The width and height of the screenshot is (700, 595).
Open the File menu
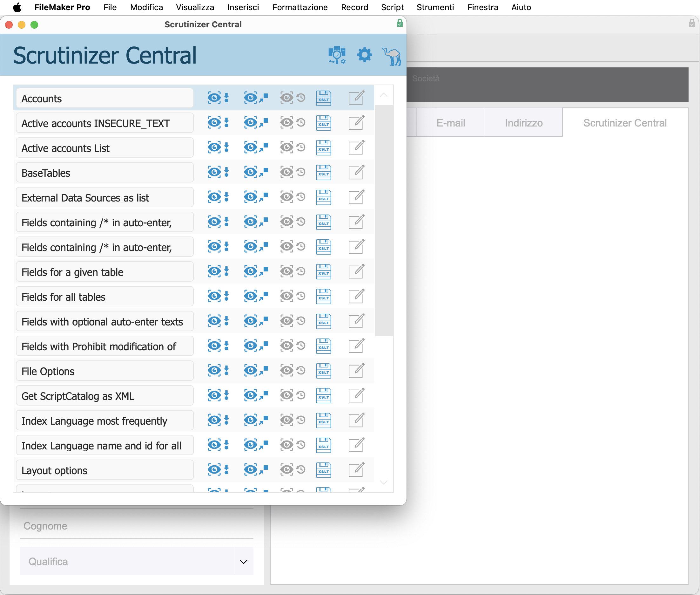coord(110,7)
